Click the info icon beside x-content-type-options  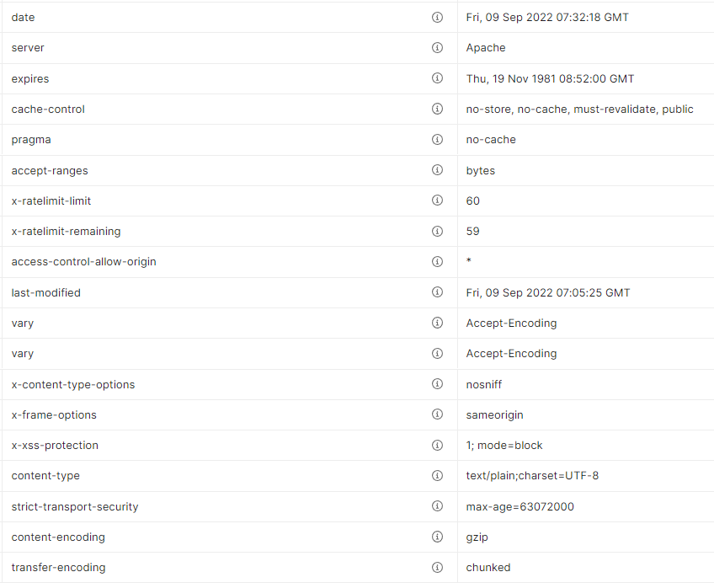pyautogui.click(x=437, y=384)
